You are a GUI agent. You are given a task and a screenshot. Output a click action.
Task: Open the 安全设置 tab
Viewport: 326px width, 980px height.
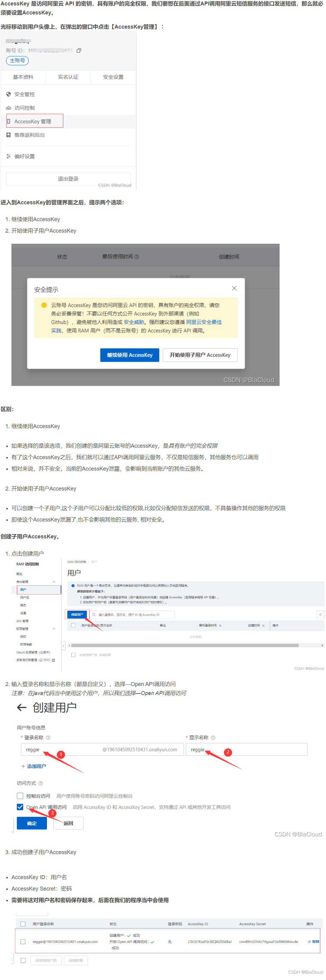click(x=113, y=77)
